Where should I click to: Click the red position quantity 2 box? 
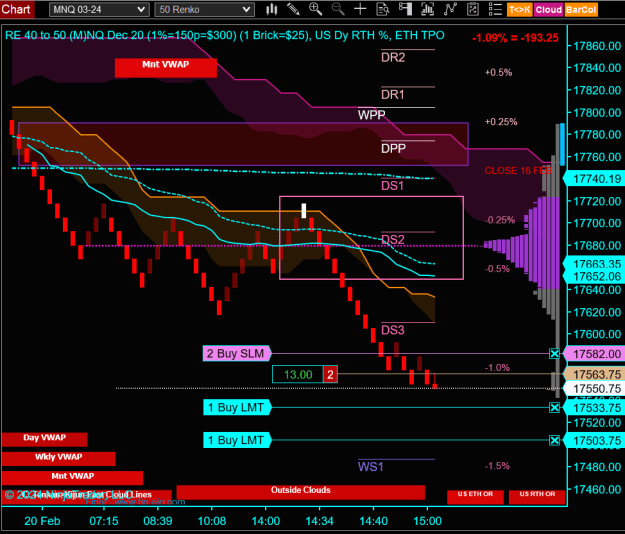click(x=330, y=374)
